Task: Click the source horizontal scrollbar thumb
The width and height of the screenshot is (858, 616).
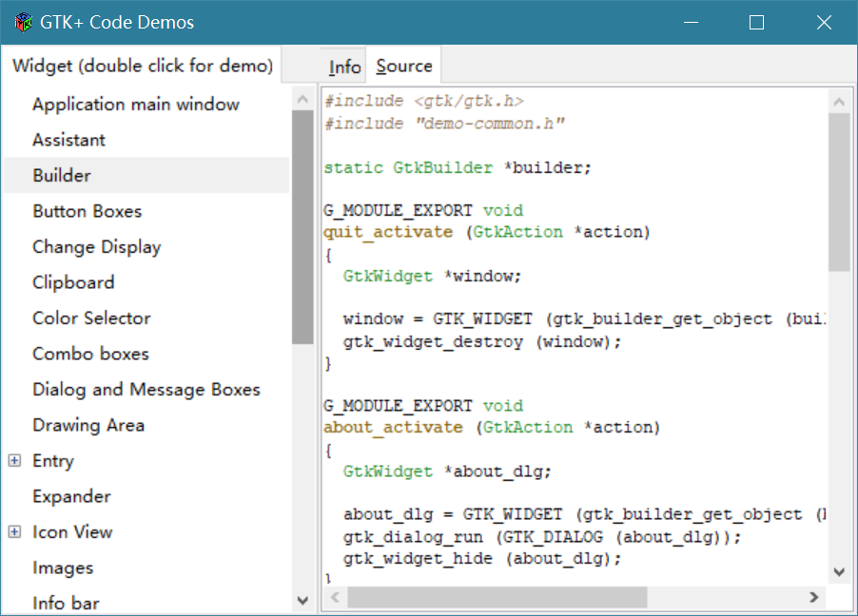Action: [497, 597]
